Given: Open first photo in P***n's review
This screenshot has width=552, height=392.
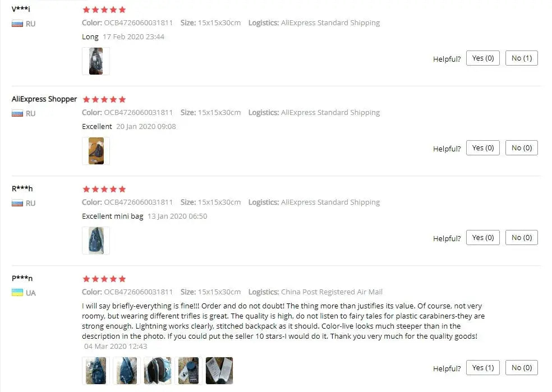Looking at the screenshot, I should [x=96, y=371].
